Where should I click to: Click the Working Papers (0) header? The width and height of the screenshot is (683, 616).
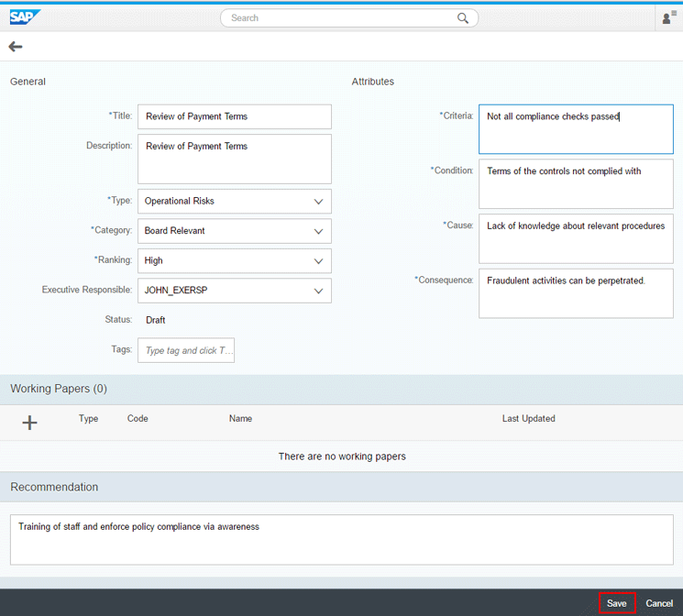tap(59, 389)
